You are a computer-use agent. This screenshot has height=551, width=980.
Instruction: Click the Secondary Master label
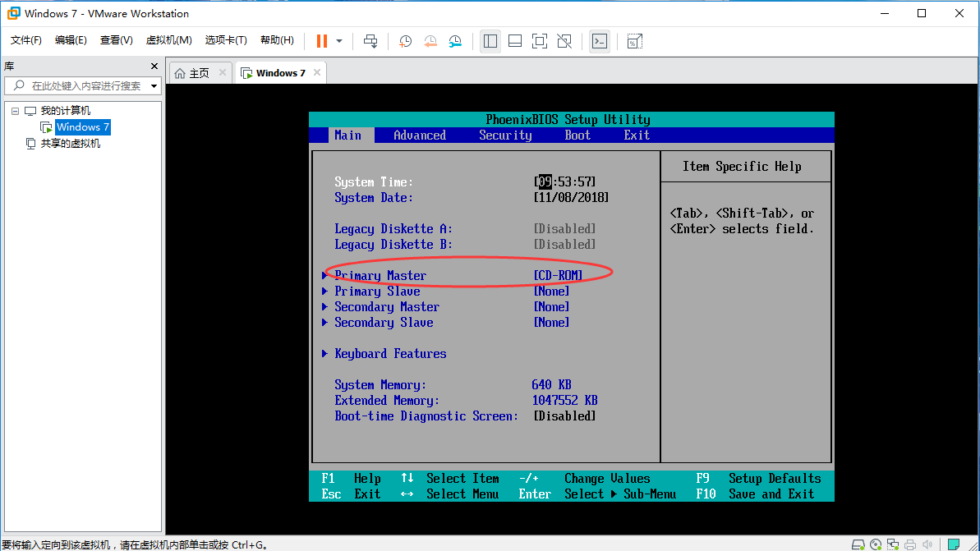[x=387, y=307]
